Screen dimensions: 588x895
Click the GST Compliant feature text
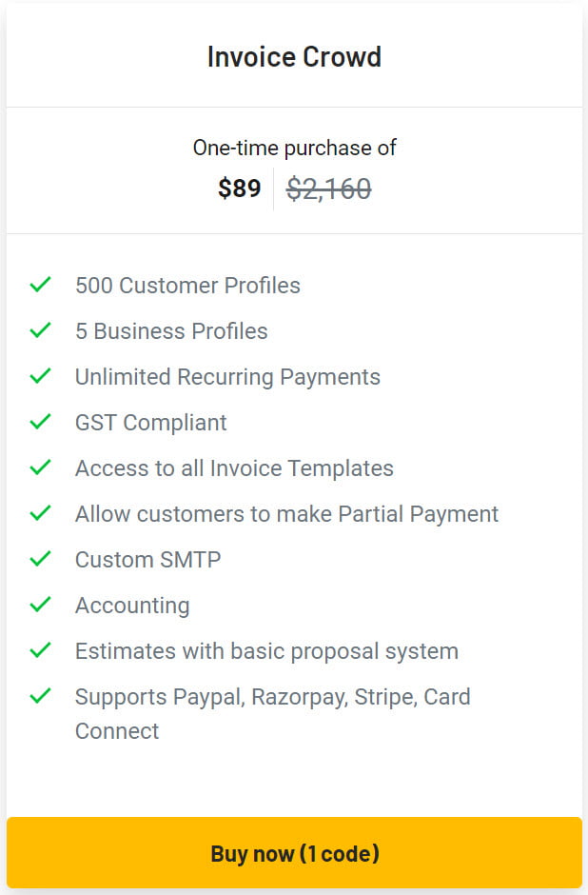point(149,422)
